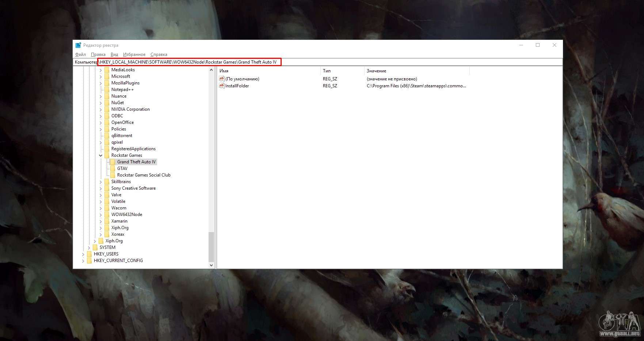Image resolution: width=644 pixels, height=341 pixels.
Task: Click the Registry Editor title bar icon
Action: click(x=78, y=45)
